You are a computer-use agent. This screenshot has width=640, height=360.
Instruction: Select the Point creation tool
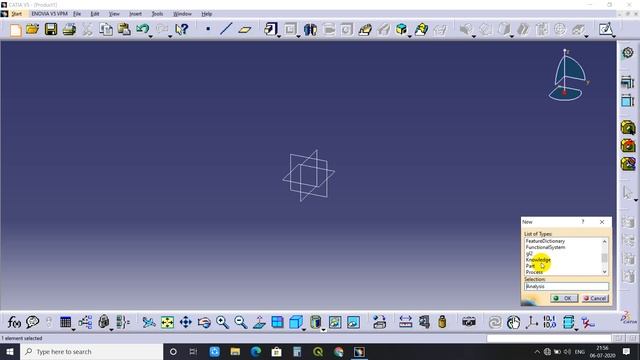pyautogui.click(x=208, y=29)
